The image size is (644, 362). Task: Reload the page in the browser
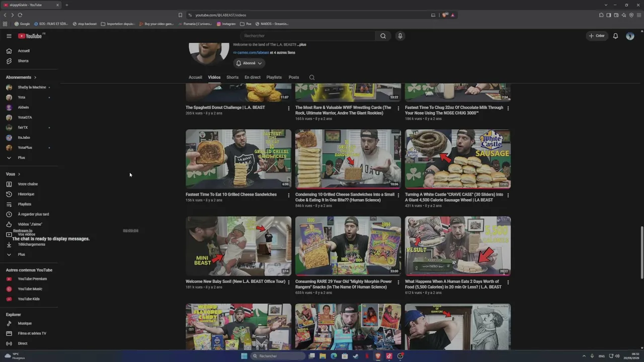(x=20, y=15)
